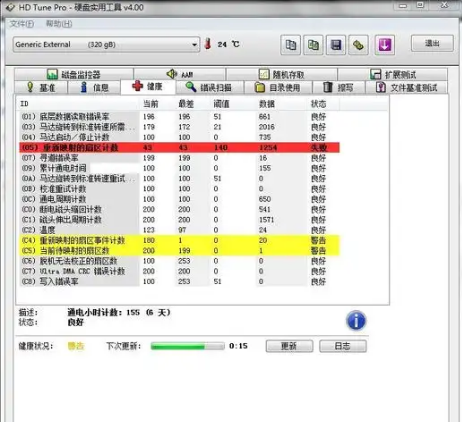The height and width of the screenshot is (422, 462).
Task: Select the (C0) 断电磁头缩回计数 row
Action: coord(179,209)
